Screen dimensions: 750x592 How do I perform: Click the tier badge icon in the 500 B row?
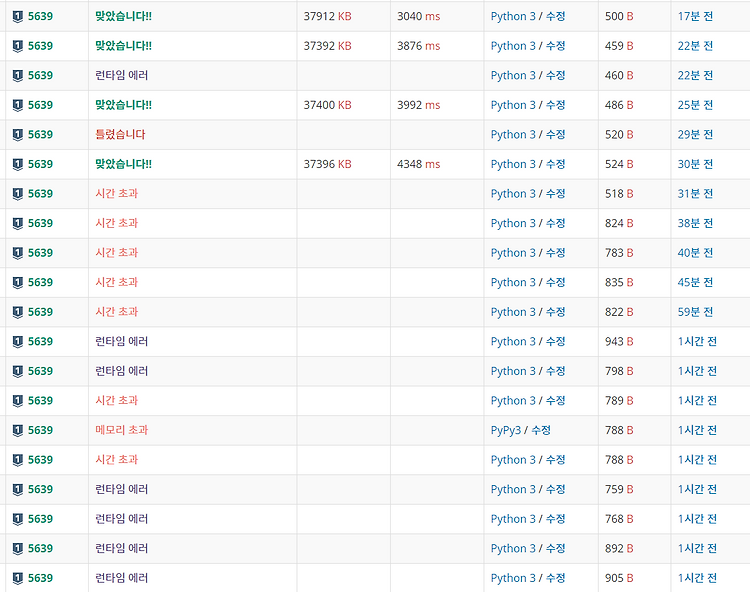click(x=18, y=17)
